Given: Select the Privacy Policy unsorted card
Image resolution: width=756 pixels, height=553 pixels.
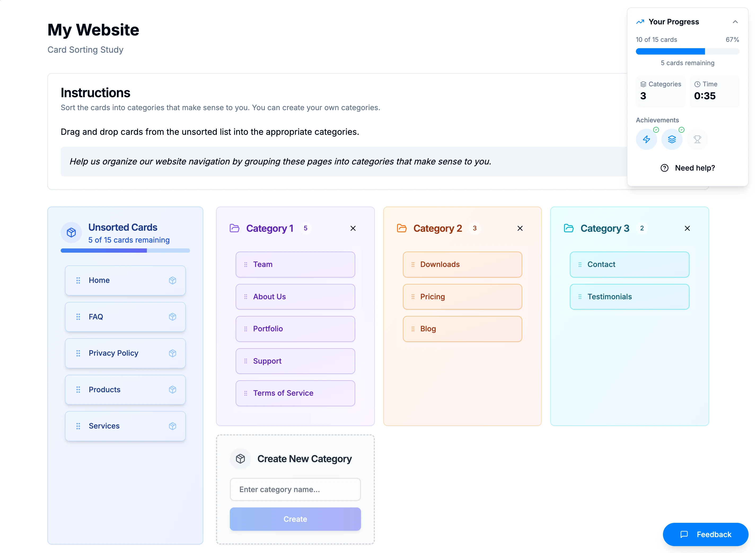Looking at the screenshot, I should (125, 353).
